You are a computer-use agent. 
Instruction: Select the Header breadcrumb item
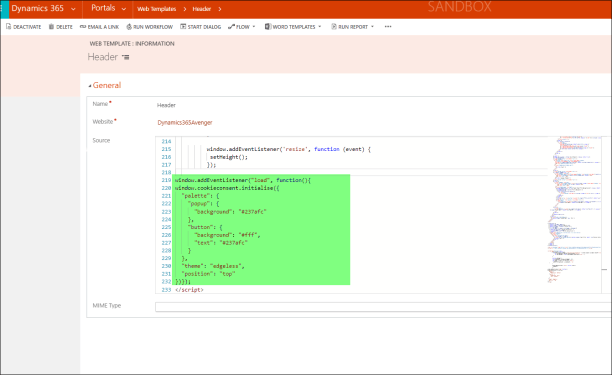(x=201, y=9)
